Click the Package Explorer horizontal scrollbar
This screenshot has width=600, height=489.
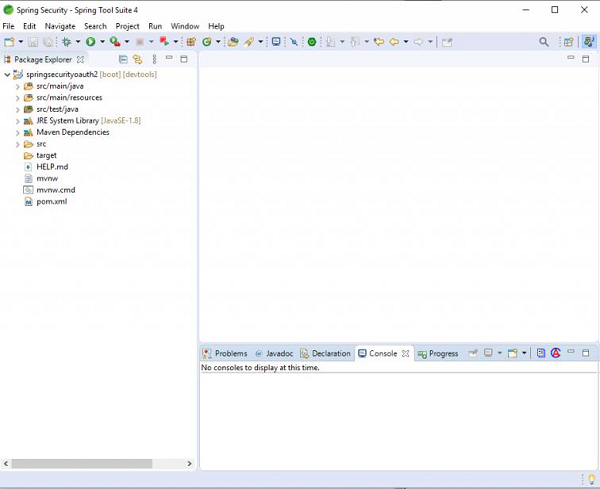[82, 463]
